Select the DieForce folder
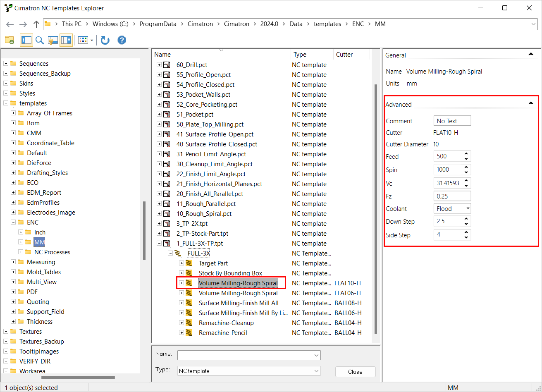 [39, 163]
